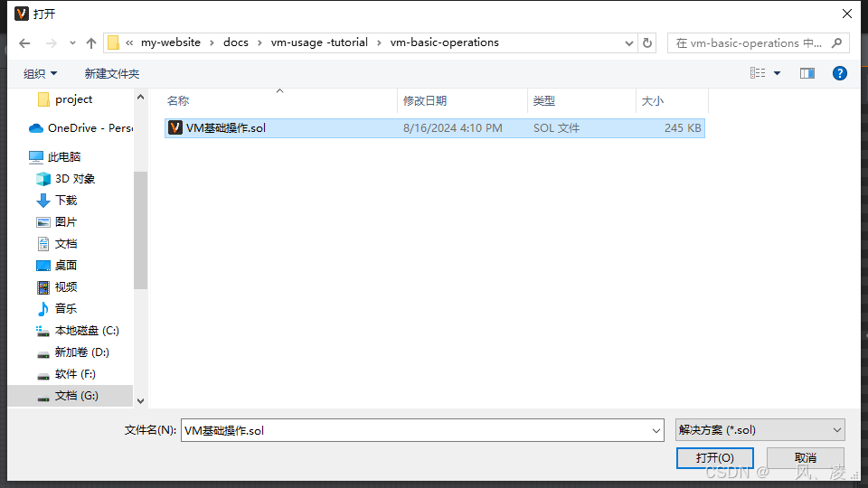The height and width of the screenshot is (488, 868).
Task: Click docs in the address path
Action: pyautogui.click(x=236, y=42)
